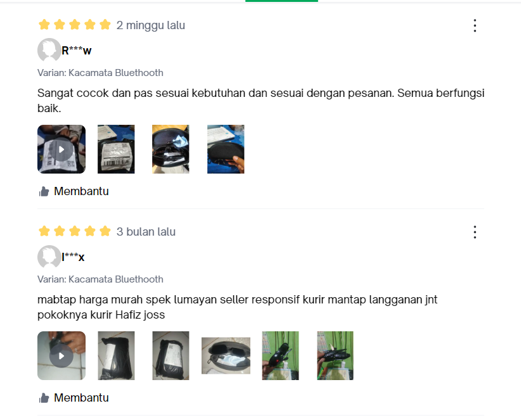
Task: Click the username R***w
Action: pos(77,51)
